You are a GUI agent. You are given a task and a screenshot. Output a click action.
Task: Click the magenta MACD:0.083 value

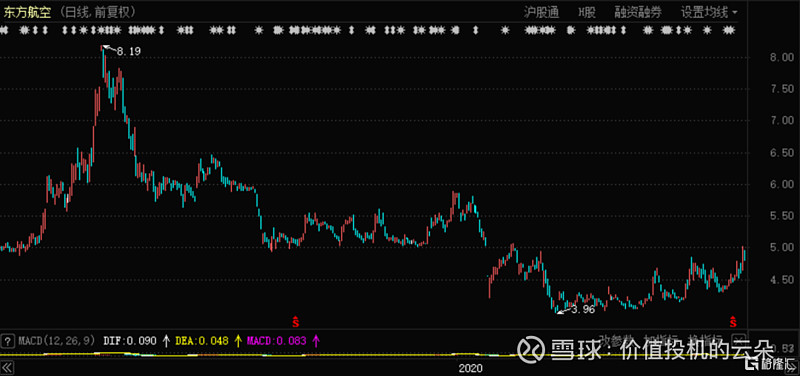[x=277, y=340]
